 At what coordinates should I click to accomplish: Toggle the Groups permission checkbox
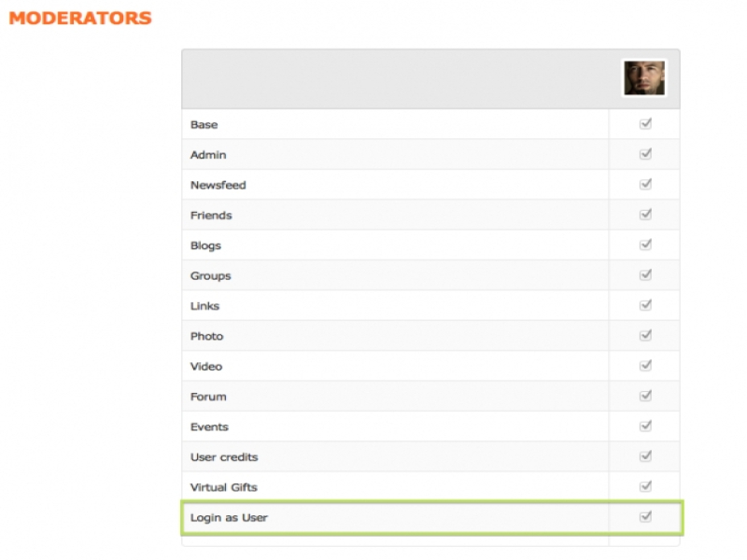[645, 275]
